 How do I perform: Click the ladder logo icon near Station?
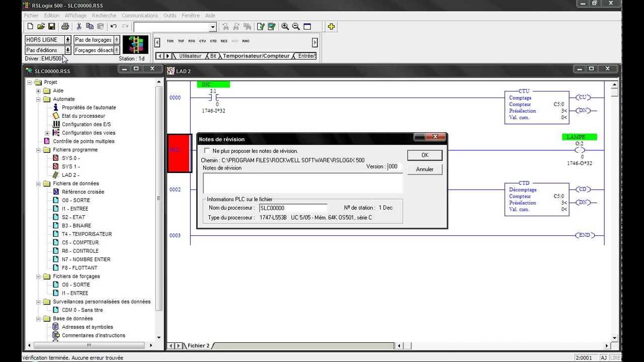tap(136, 44)
